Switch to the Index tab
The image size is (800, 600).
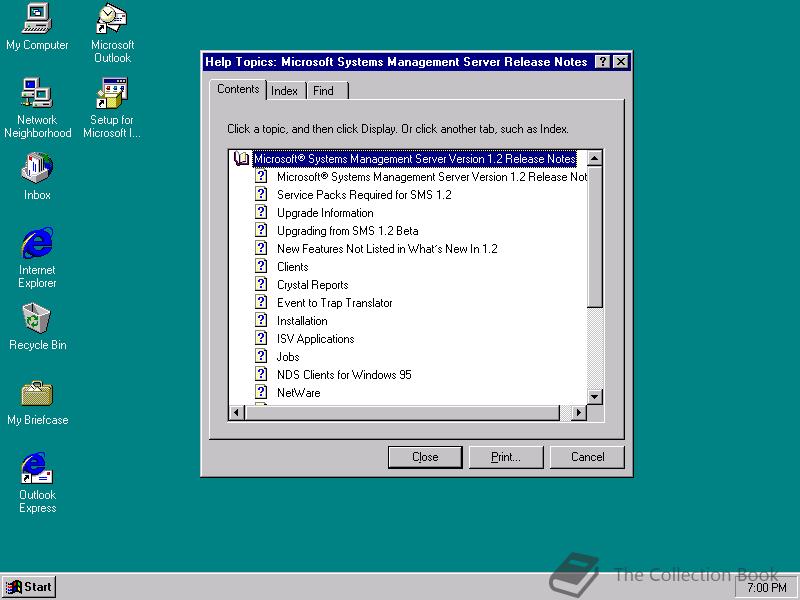(284, 91)
